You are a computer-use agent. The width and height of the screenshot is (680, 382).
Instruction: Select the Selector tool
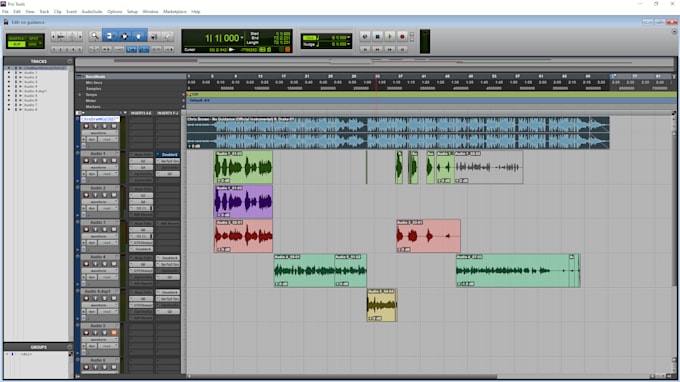(124, 36)
